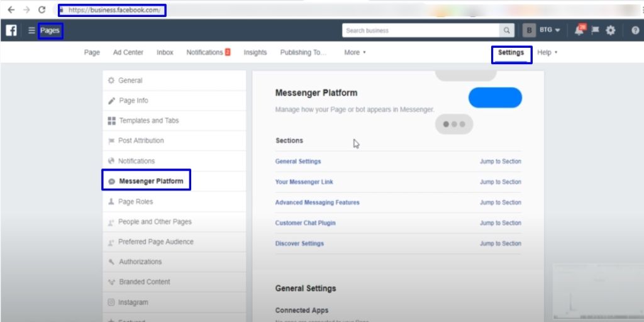Image resolution: width=644 pixels, height=322 pixels.
Task: Expand the More dropdown in page nav
Action: pyautogui.click(x=355, y=53)
